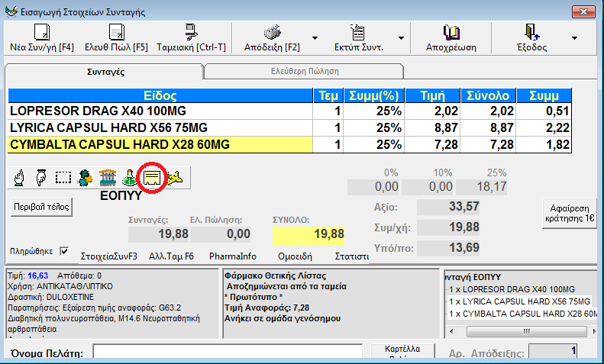The height and width of the screenshot is (364, 604).
Task: Click the Εκτύπ Συντ. print prescription button
Action: point(359,37)
